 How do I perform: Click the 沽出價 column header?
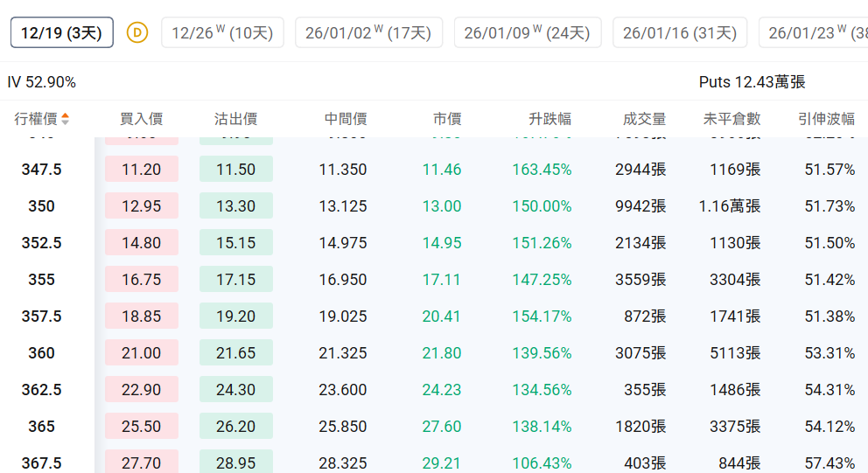(235, 119)
